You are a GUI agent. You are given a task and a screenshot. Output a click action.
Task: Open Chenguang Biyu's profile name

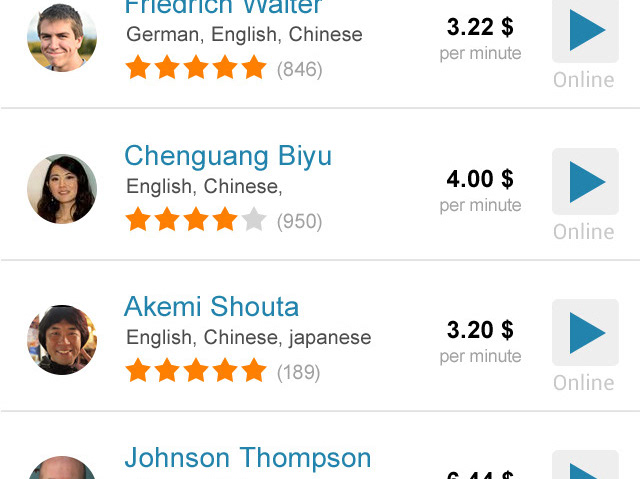(228, 156)
